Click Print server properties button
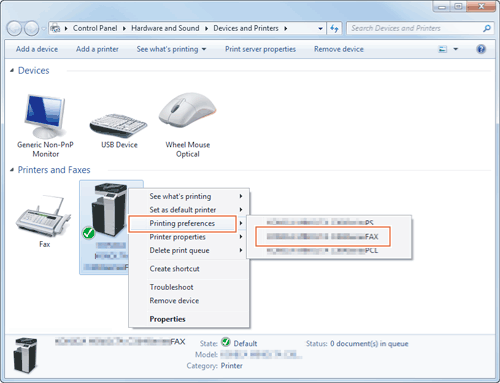 (260, 49)
